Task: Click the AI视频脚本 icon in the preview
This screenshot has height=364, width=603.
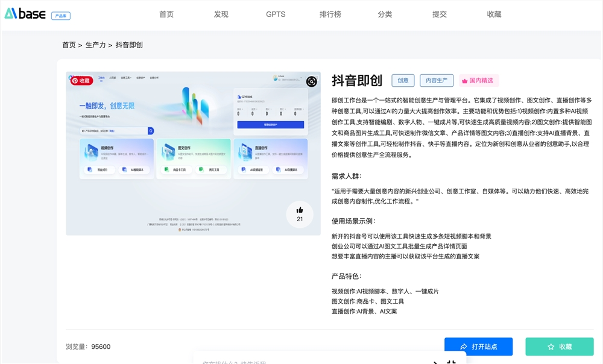Action: (x=125, y=169)
